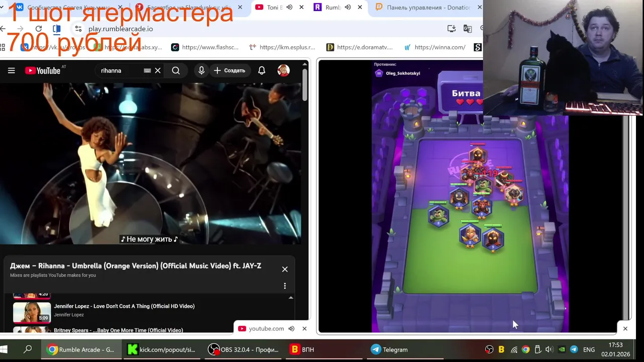Open the Создать create menu

click(229, 70)
